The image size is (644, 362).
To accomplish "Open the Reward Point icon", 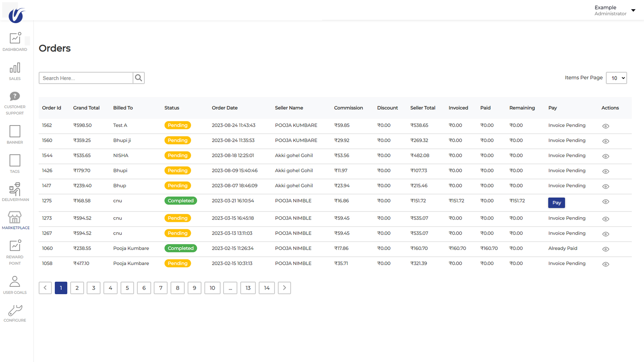I will click(x=15, y=246).
